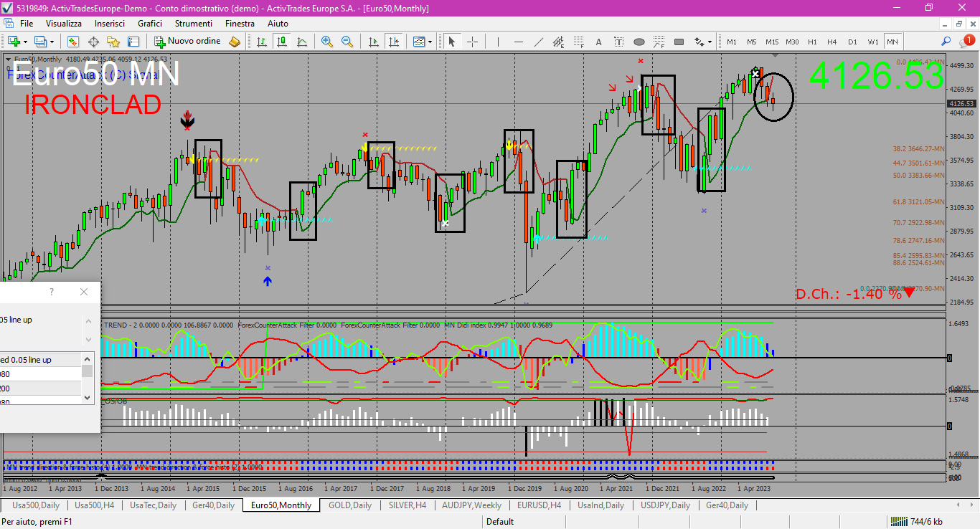Click the dialog help question mark
This screenshot has width=980, height=529.
tap(52, 292)
